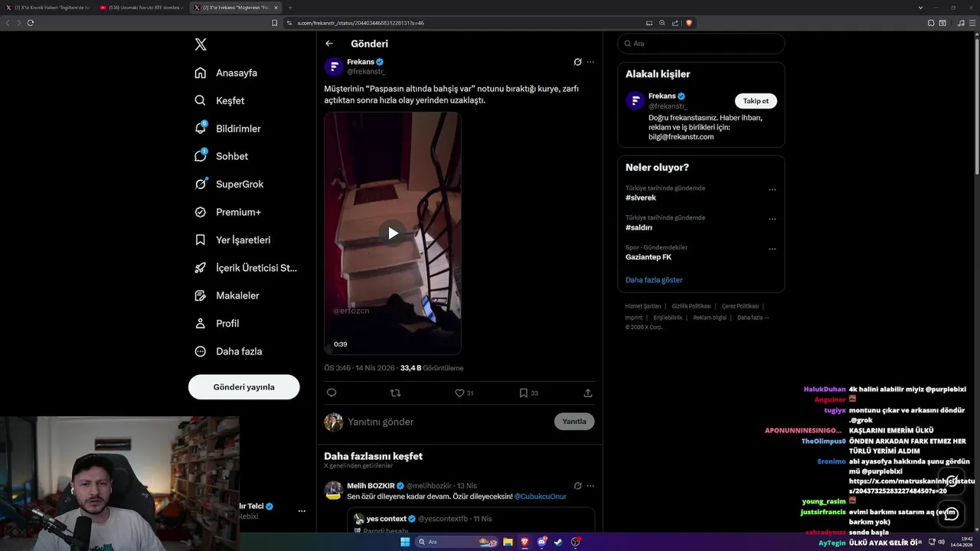
Task: Open SuperGrok from sidebar
Action: (229, 184)
